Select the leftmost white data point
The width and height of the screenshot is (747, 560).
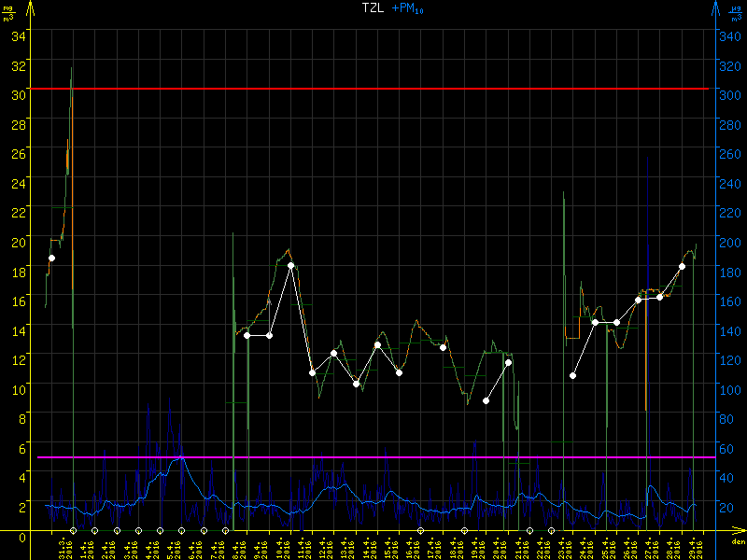click(51, 258)
